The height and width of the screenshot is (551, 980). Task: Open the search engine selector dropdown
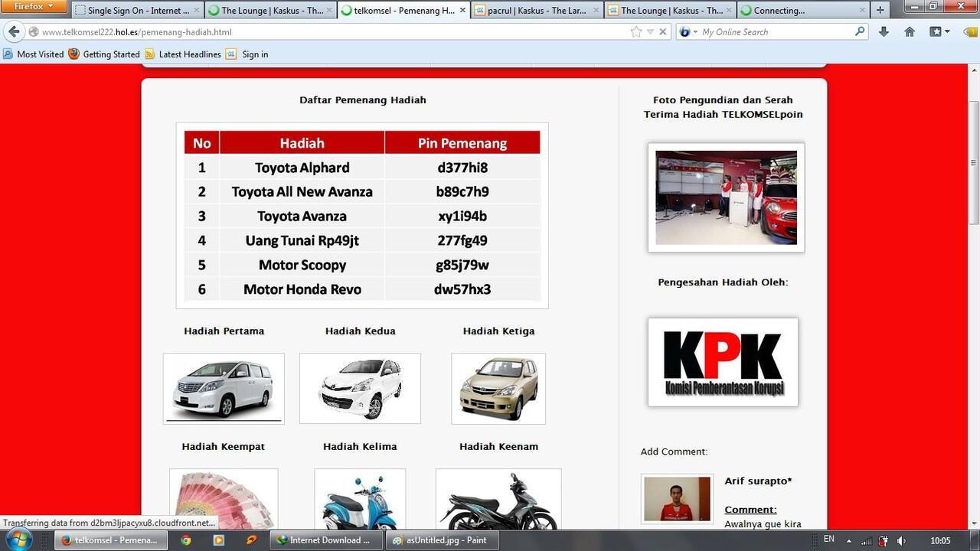tap(688, 32)
